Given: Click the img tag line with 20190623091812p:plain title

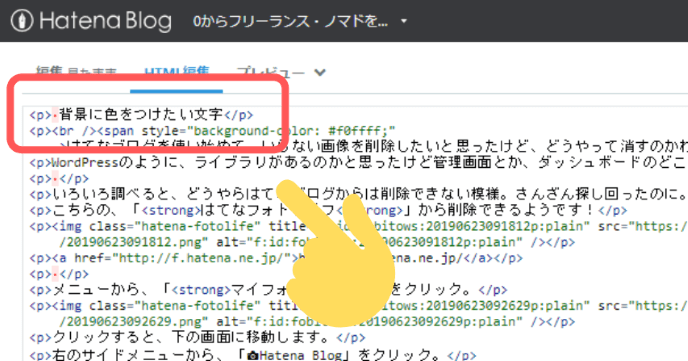Looking at the screenshot, I should tap(358, 226).
